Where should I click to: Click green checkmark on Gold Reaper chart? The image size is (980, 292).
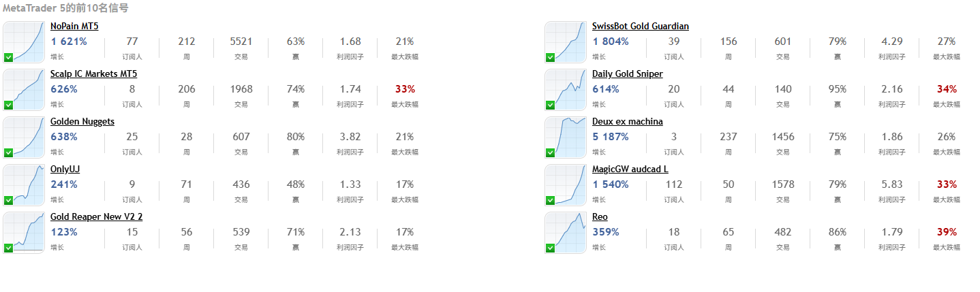pyautogui.click(x=9, y=248)
